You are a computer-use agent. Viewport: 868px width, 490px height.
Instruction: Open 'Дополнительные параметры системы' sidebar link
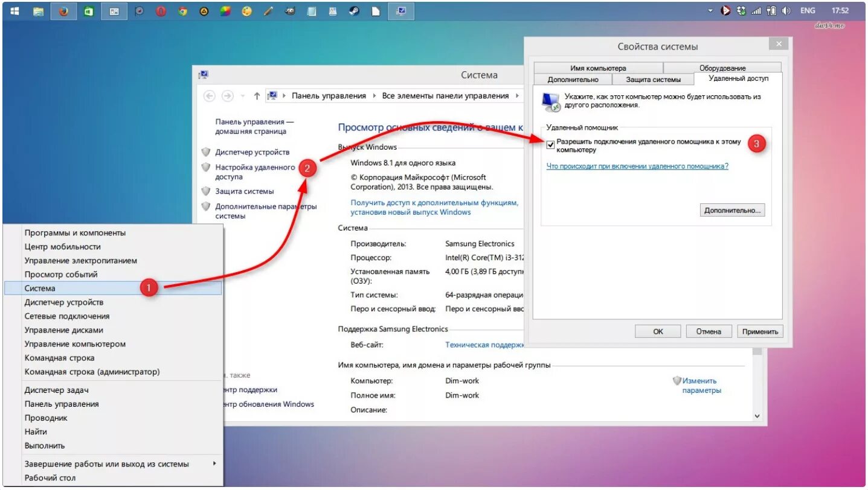(x=266, y=211)
